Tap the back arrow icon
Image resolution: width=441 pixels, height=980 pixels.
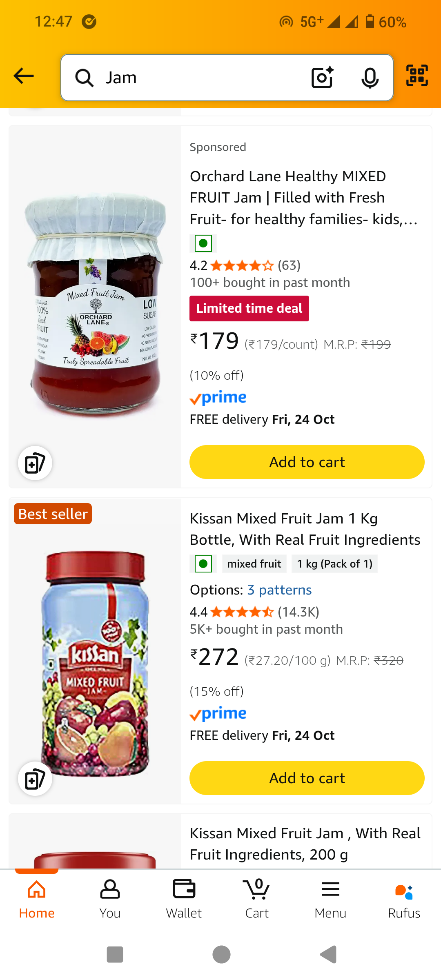24,76
